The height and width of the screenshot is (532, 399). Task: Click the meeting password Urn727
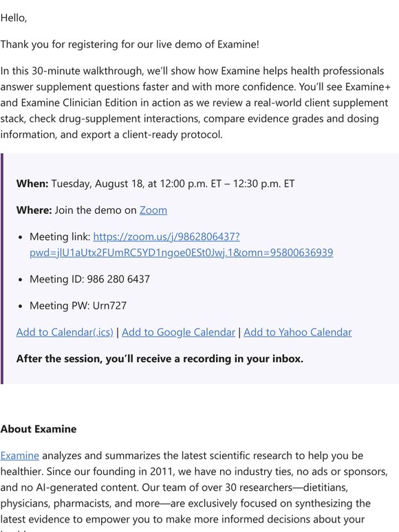(109, 306)
